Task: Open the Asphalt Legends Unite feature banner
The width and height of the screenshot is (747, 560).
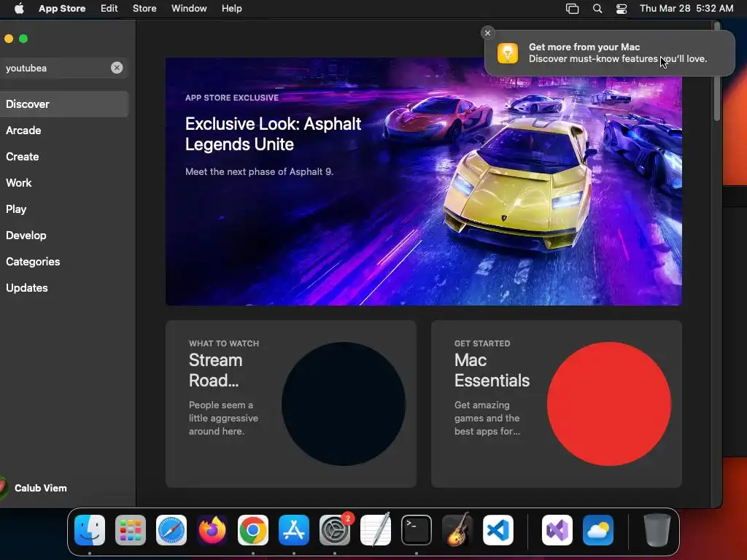Action: coord(424,182)
